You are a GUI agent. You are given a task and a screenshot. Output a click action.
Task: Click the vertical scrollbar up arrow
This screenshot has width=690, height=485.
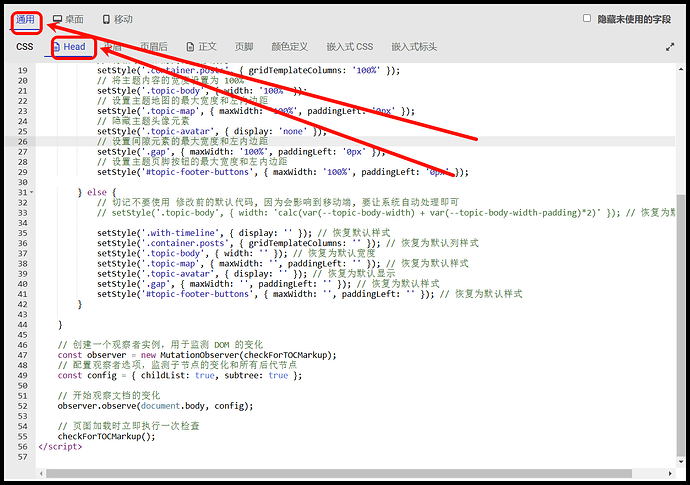click(x=681, y=69)
